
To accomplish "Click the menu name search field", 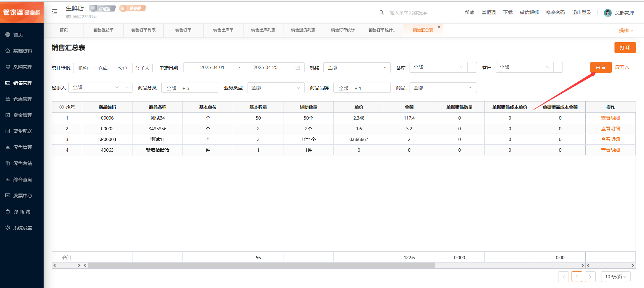I will pyautogui.click(x=421, y=13).
